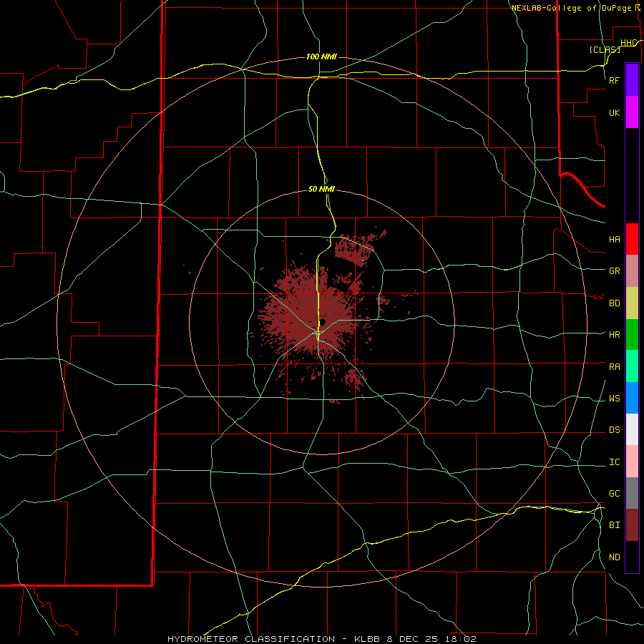Click the BI brown color swatch

point(632,525)
